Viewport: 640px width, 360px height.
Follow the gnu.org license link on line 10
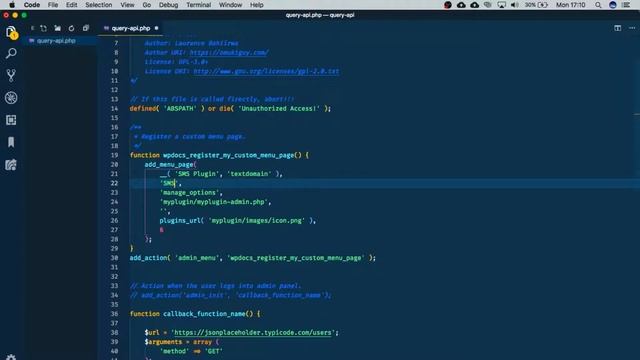coord(266,71)
